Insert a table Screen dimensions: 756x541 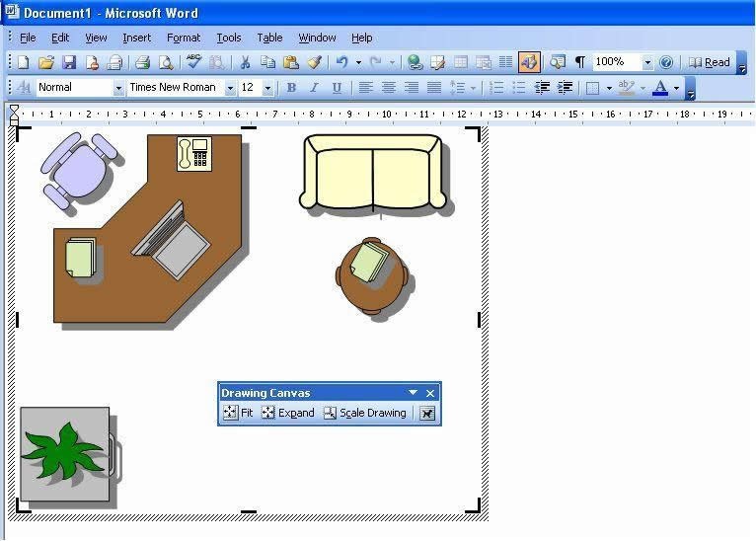pos(461,62)
